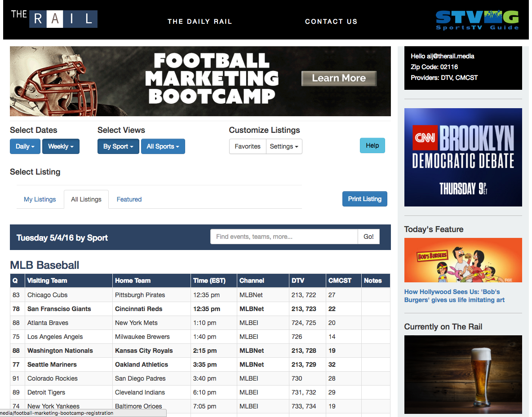Select Pittsburgh Pirates home team cell
Image resolution: width=532 pixels, height=417 pixels.
point(151,295)
